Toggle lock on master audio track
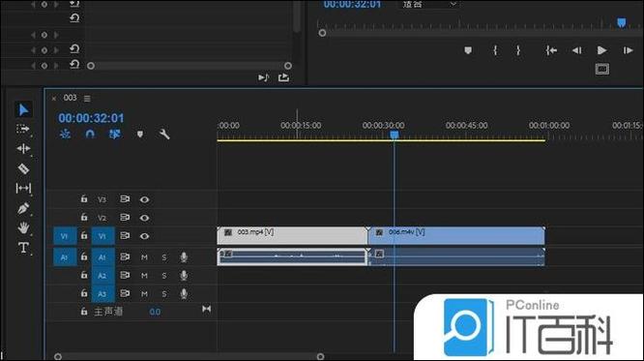Image resolution: width=644 pixels, height=361 pixels. pos(84,312)
